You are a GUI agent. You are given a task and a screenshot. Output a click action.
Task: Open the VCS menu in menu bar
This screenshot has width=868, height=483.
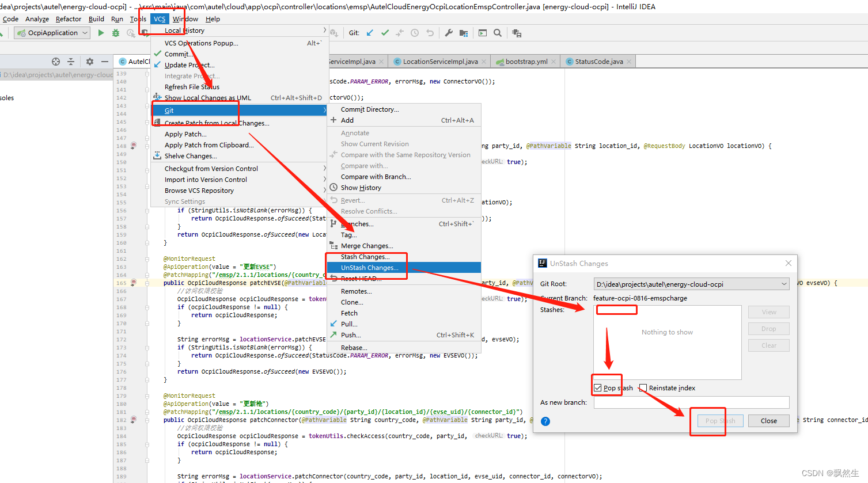160,19
